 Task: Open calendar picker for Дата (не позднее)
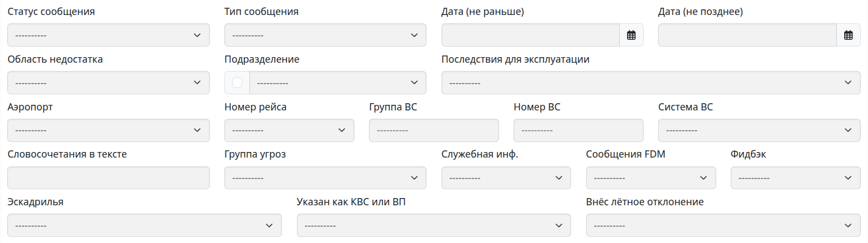click(848, 35)
